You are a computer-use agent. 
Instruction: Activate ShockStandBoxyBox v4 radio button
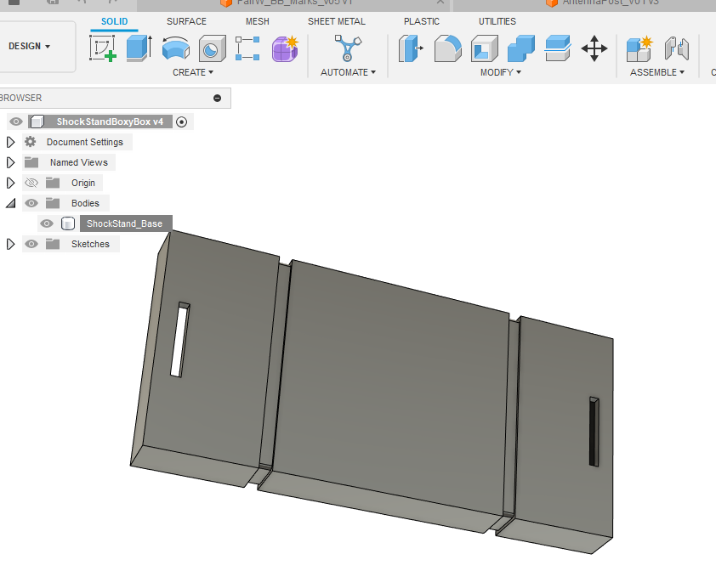(181, 122)
